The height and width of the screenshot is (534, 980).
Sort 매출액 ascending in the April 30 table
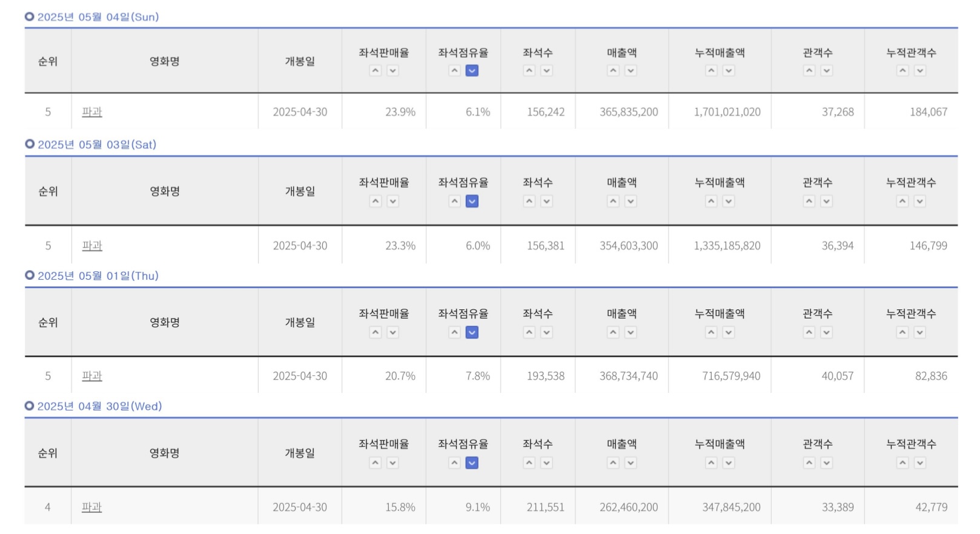pos(612,463)
